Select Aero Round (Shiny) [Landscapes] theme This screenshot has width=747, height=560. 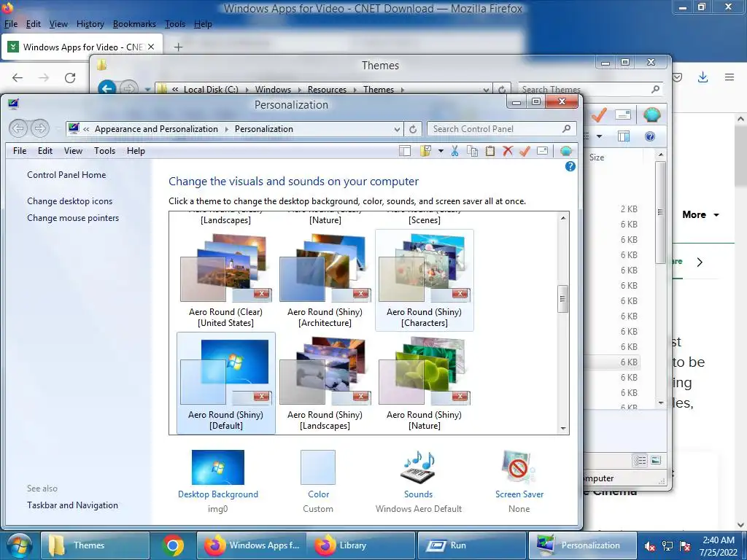[325, 383]
